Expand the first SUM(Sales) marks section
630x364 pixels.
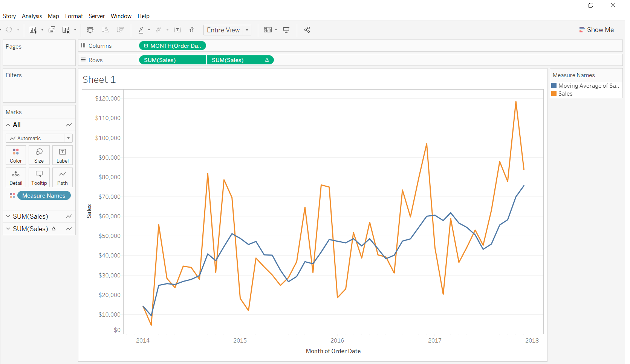8,216
